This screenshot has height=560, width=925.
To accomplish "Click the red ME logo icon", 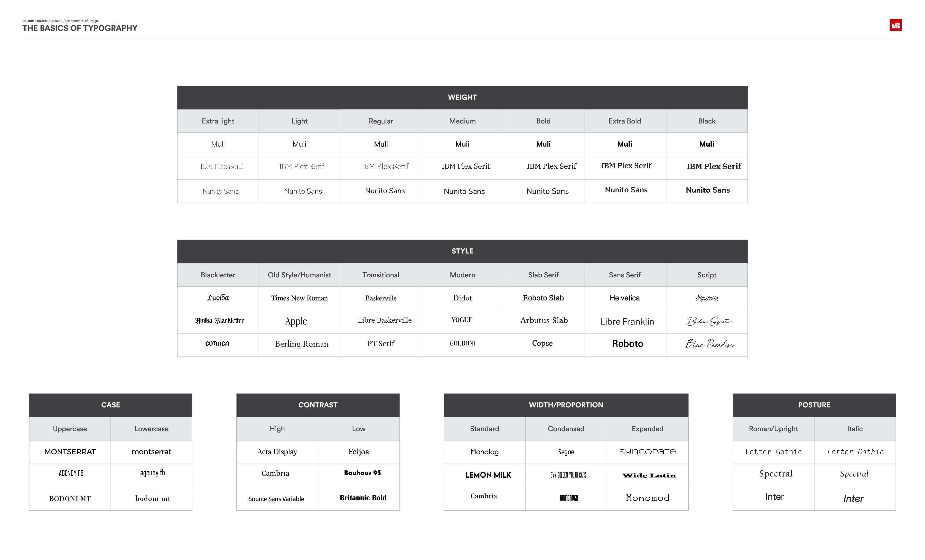I will [x=895, y=25].
